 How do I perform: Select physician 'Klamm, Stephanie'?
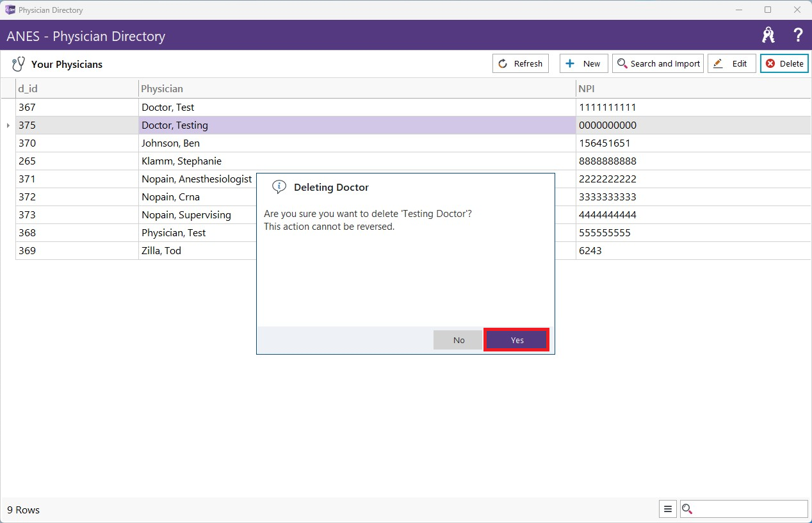click(357, 161)
